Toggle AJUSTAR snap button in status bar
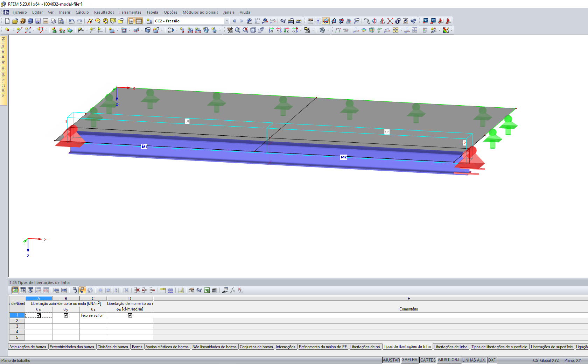The image size is (588, 364). [x=391, y=360]
